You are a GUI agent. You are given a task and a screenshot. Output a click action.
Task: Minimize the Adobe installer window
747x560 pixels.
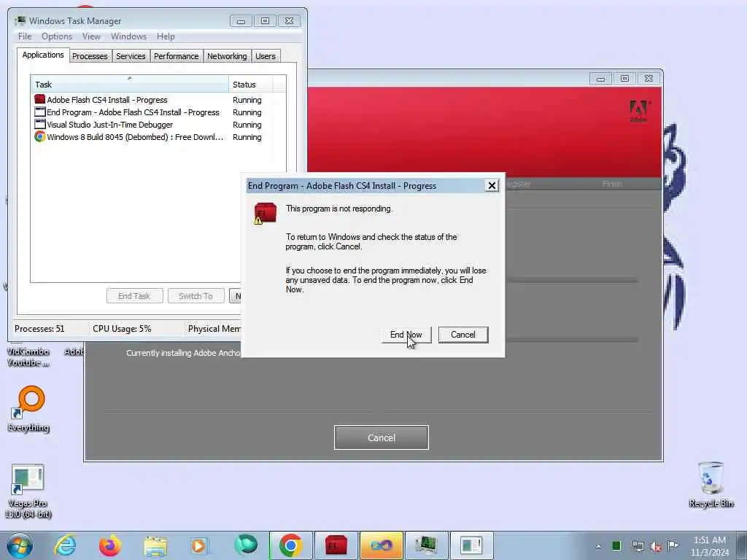click(601, 79)
